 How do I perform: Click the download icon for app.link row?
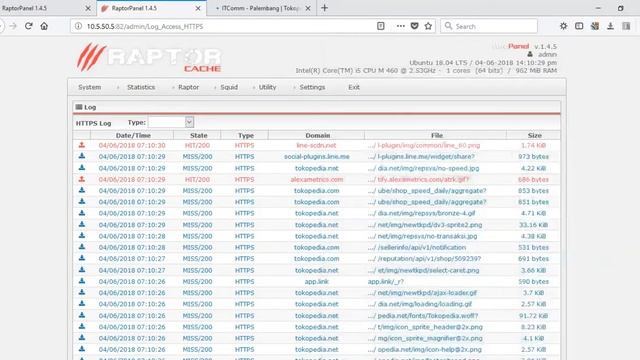coord(82,281)
